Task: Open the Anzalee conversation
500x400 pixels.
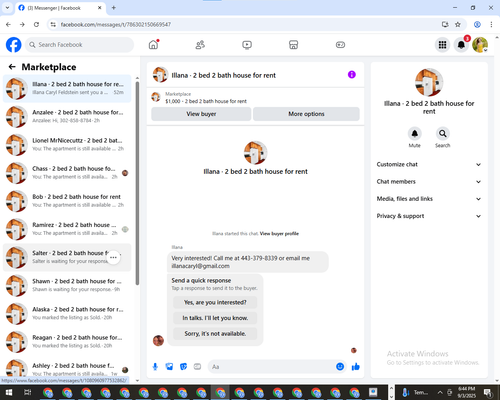Action: click(x=67, y=116)
